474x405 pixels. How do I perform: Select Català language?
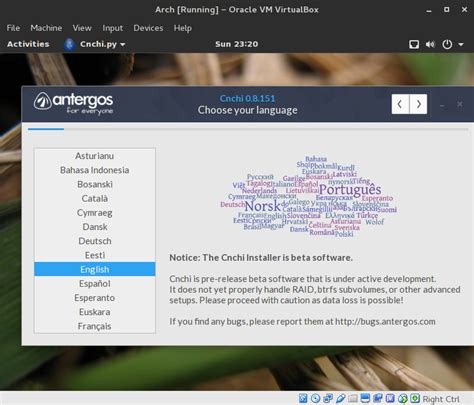95,198
